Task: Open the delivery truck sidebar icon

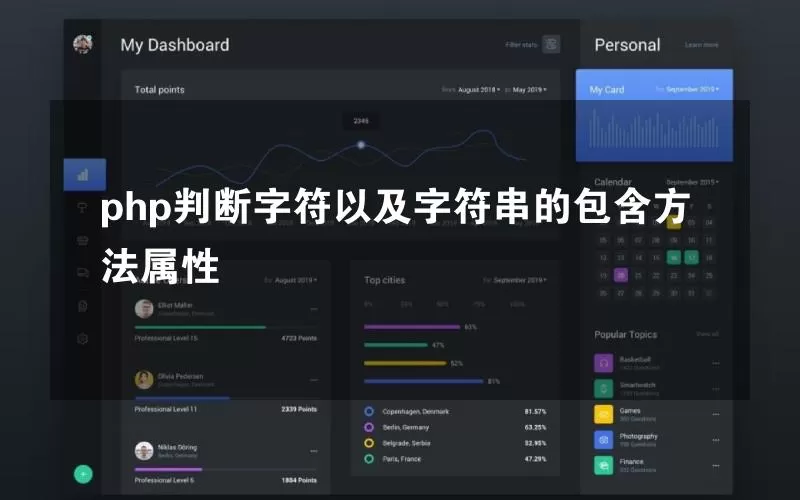Action: pos(83,273)
